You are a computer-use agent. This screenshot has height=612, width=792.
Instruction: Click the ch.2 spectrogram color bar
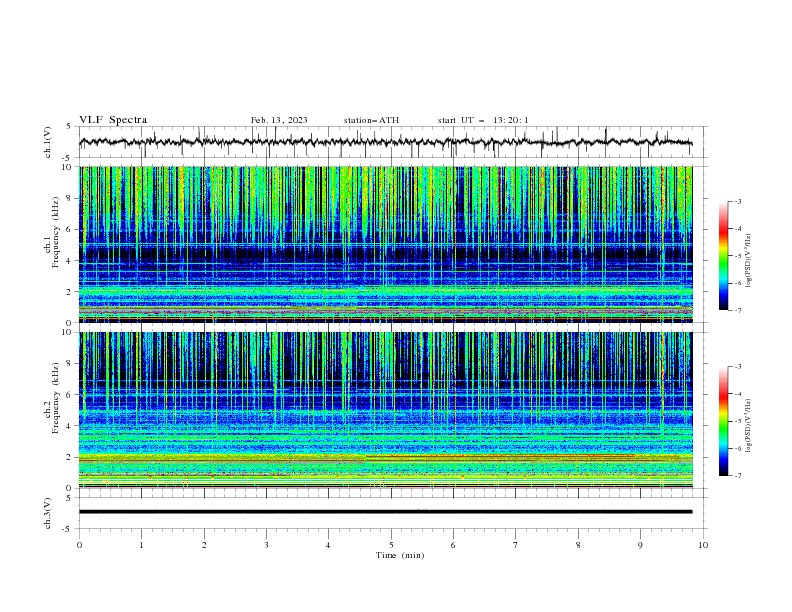[723, 421]
